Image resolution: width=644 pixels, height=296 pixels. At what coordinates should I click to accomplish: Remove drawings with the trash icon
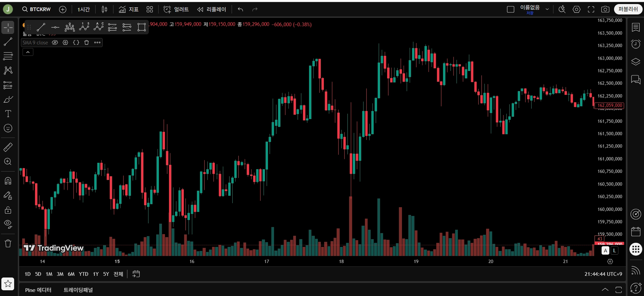[8, 243]
